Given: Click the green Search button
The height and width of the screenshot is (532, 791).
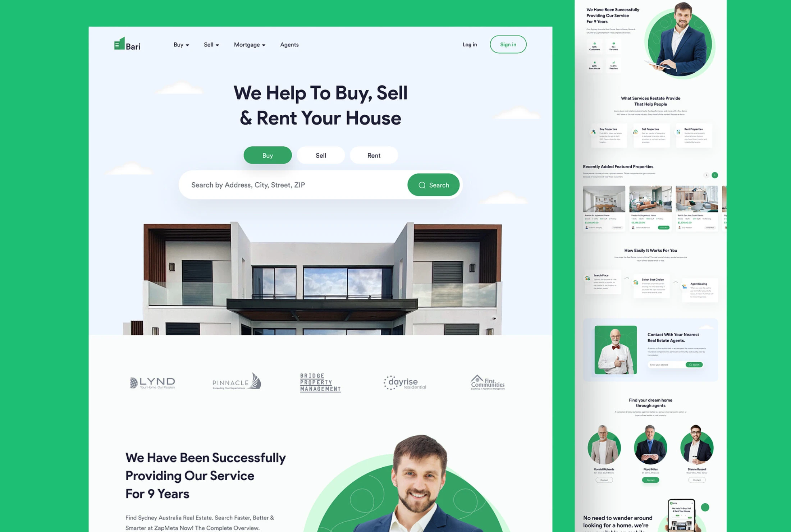Looking at the screenshot, I should click(x=434, y=185).
